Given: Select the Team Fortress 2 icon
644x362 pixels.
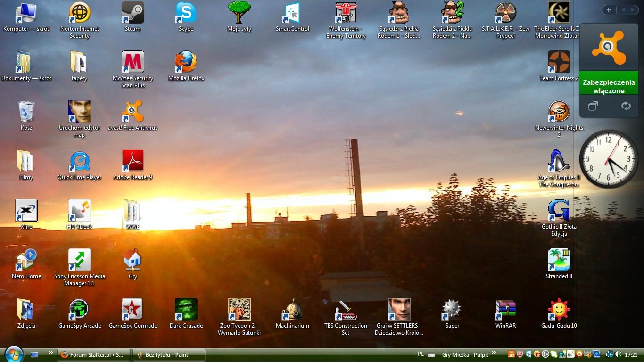Looking at the screenshot, I should coord(559,62).
